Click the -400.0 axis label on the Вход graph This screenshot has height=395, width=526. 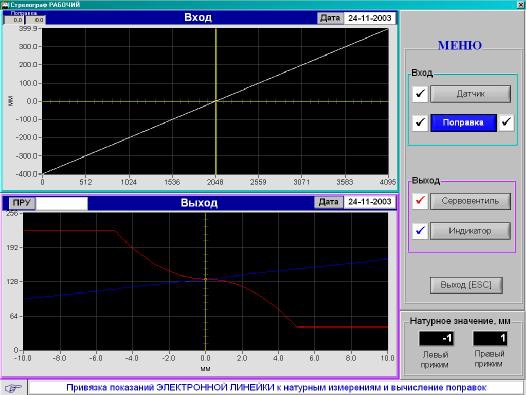click(x=27, y=174)
